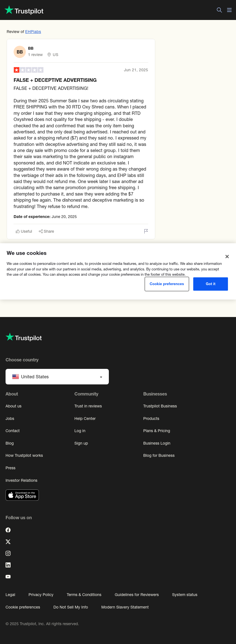The image size is (236, 644).
Task: Open Blog for Business link
Action: pos(159,455)
